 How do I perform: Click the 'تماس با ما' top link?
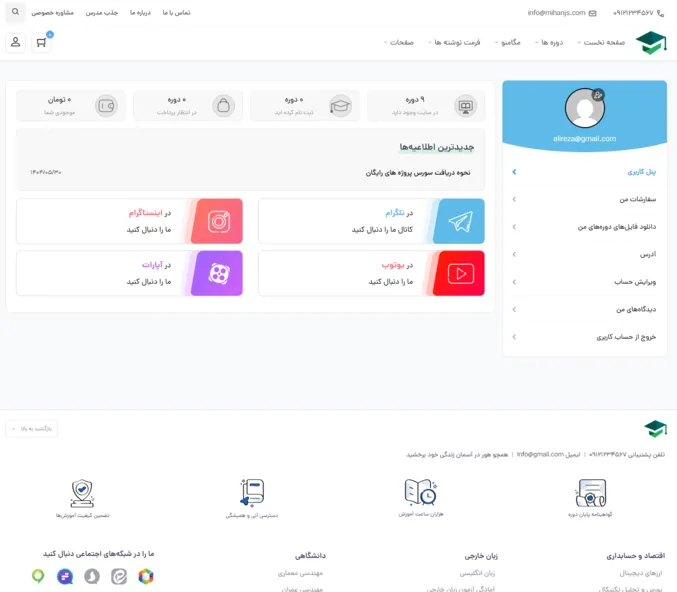(176, 13)
